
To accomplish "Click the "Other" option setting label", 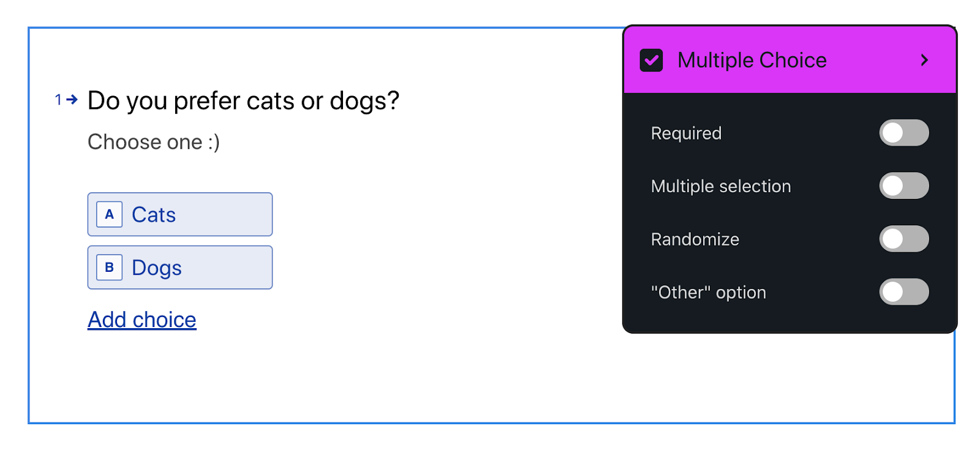I will click(709, 293).
